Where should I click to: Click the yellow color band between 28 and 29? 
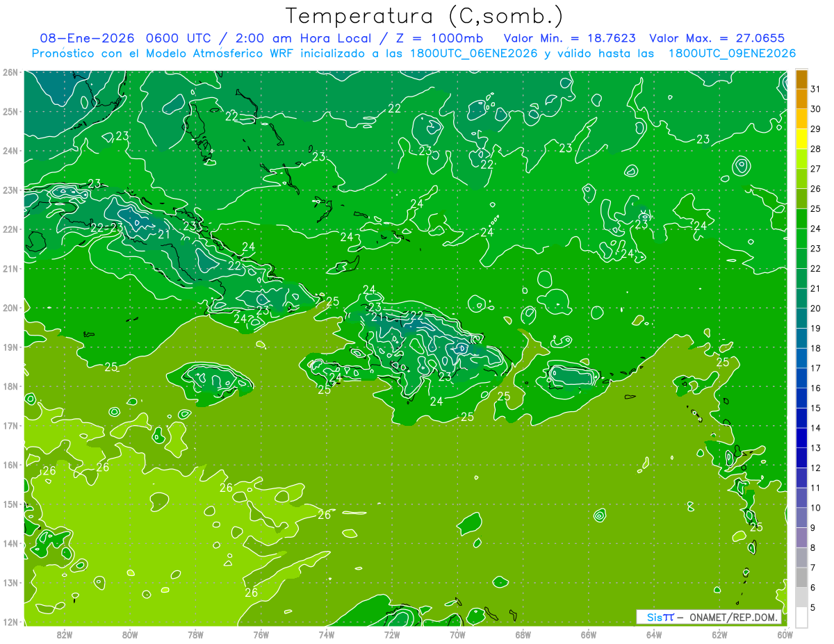pos(801,139)
